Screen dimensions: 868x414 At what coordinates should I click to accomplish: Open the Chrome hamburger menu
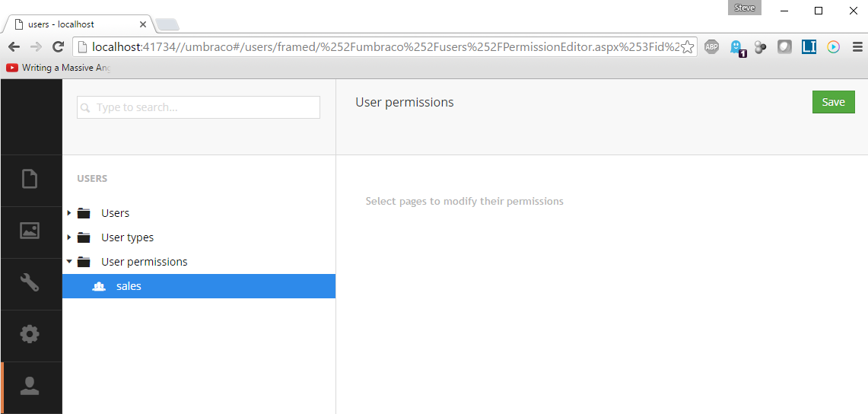click(x=857, y=47)
